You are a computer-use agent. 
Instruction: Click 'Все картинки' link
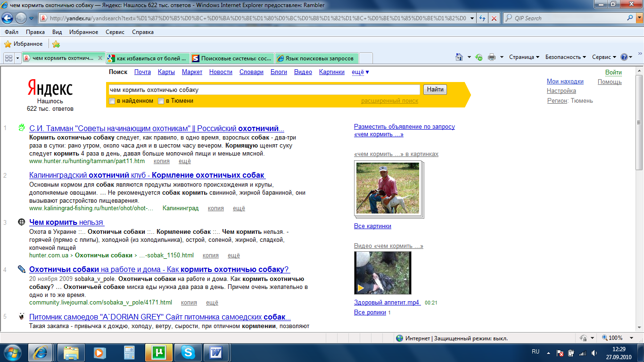point(372,226)
